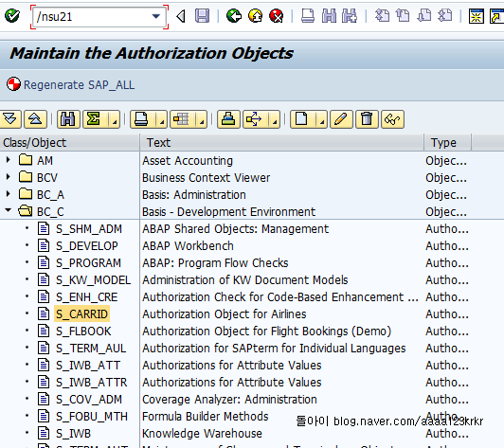Click the stamp-shaped toolbar icon

228,119
